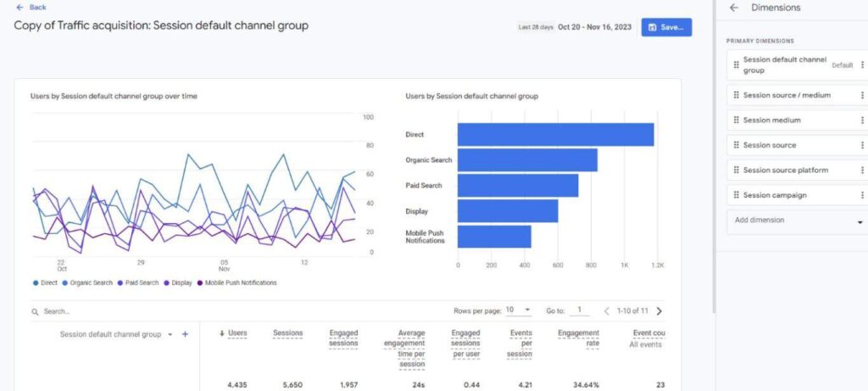Click the Go to page number field
The image size is (868, 391).
580,311
